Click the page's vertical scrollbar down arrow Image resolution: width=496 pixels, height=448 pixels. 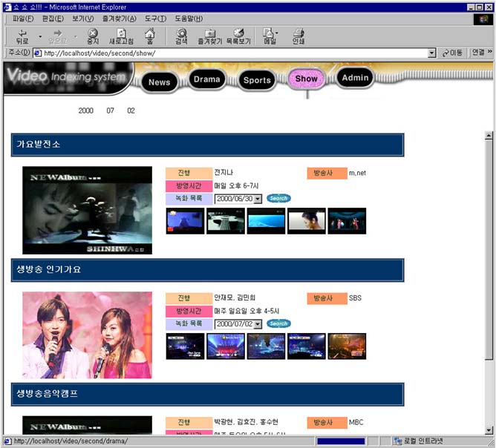[489, 429]
